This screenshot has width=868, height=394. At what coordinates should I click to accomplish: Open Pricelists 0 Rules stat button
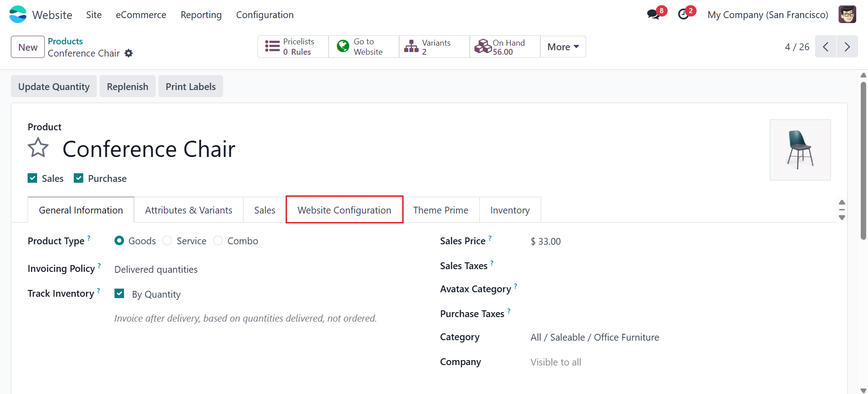coord(293,47)
